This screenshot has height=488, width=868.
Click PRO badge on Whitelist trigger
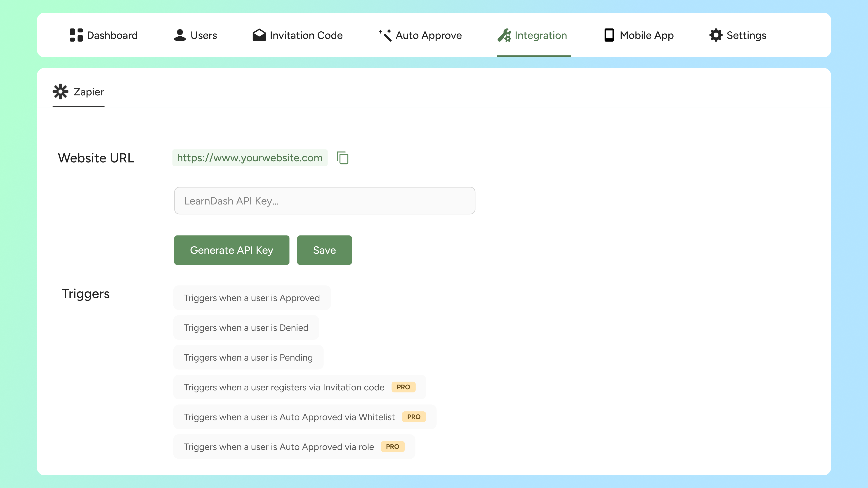click(413, 417)
